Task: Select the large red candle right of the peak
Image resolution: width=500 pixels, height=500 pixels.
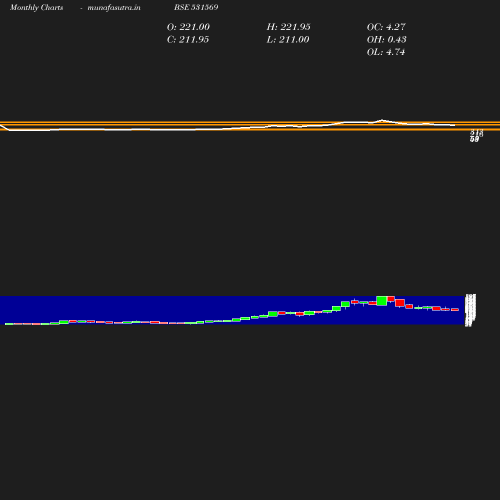Action: (400, 303)
